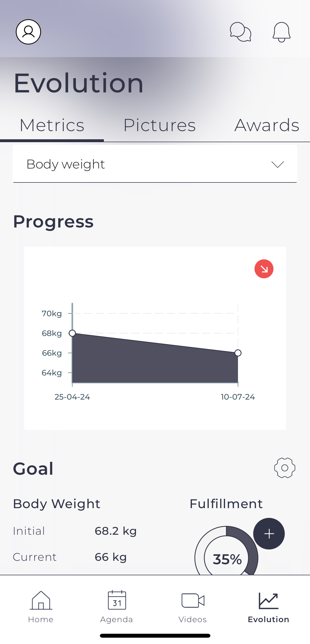Image resolution: width=310 pixels, height=644 pixels.
Task: Tap the Current 66 kg value
Action: 110,557
